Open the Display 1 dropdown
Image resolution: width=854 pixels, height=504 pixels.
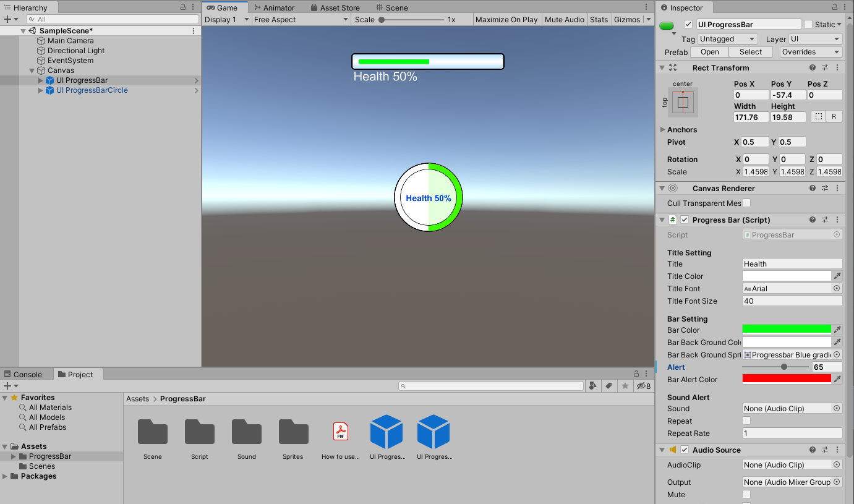(x=226, y=20)
